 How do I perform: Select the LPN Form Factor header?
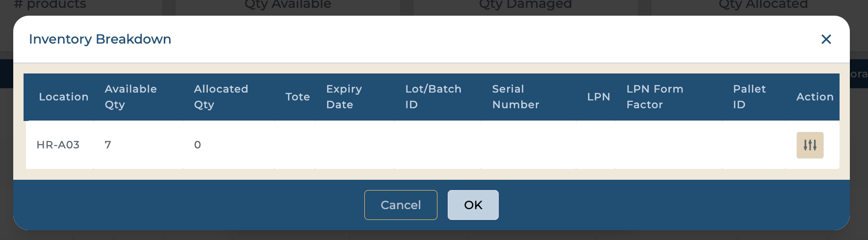pos(654,97)
